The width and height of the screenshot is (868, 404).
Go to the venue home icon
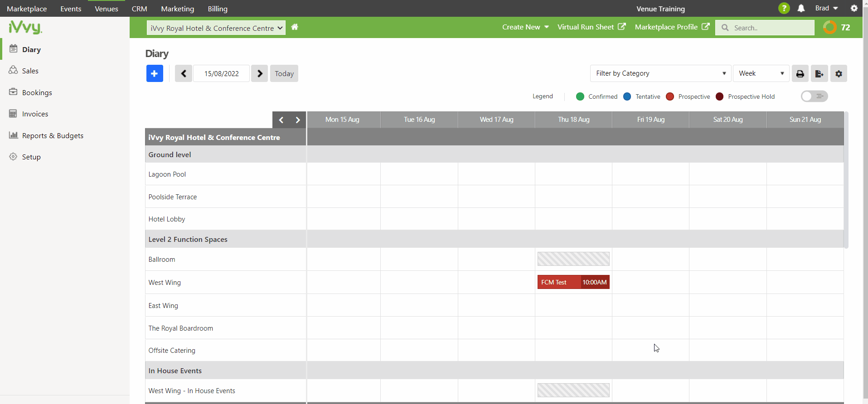(x=295, y=27)
